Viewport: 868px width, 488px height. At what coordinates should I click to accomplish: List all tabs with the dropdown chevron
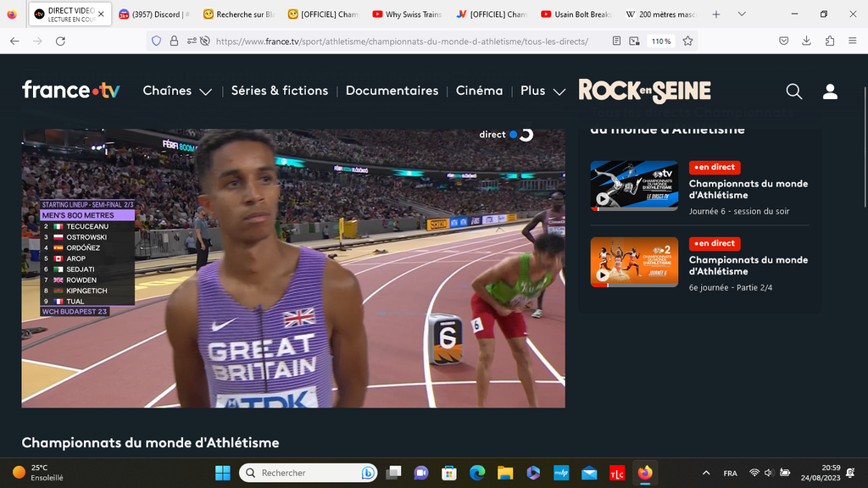[x=742, y=14]
